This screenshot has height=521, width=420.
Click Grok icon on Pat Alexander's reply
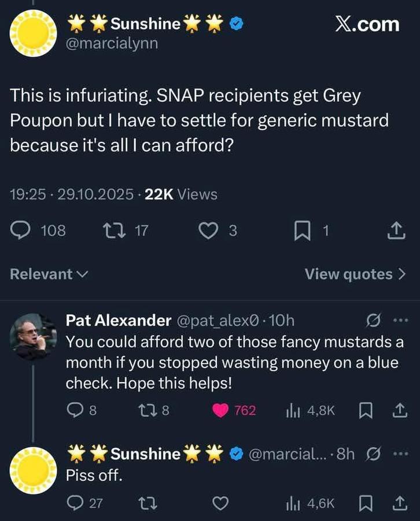[373, 320]
